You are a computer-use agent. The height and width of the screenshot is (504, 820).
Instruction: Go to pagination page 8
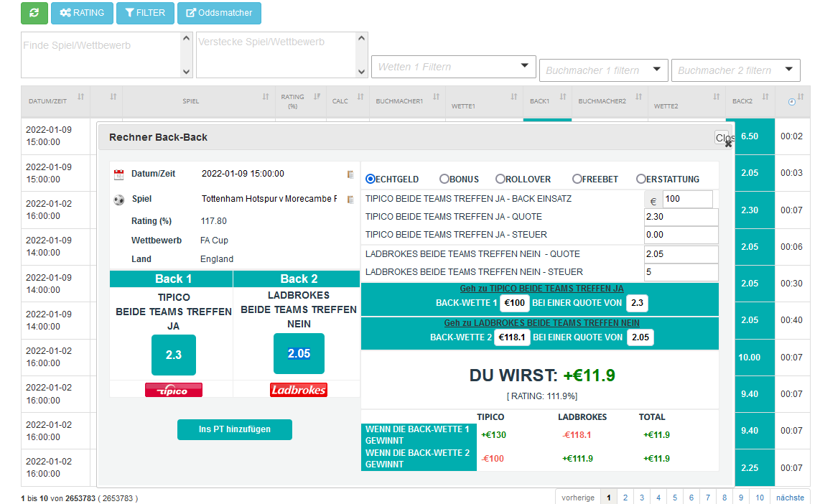click(x=725, y=498)
